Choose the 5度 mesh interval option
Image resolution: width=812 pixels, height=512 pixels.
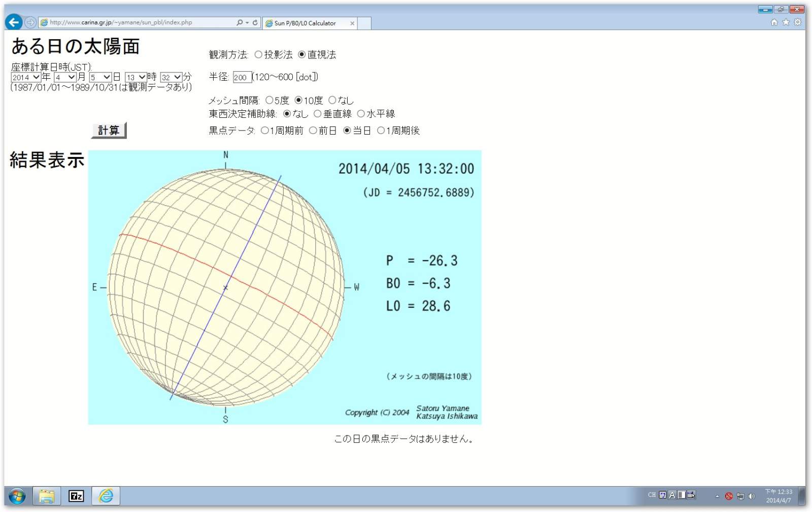tap(269, 101)
